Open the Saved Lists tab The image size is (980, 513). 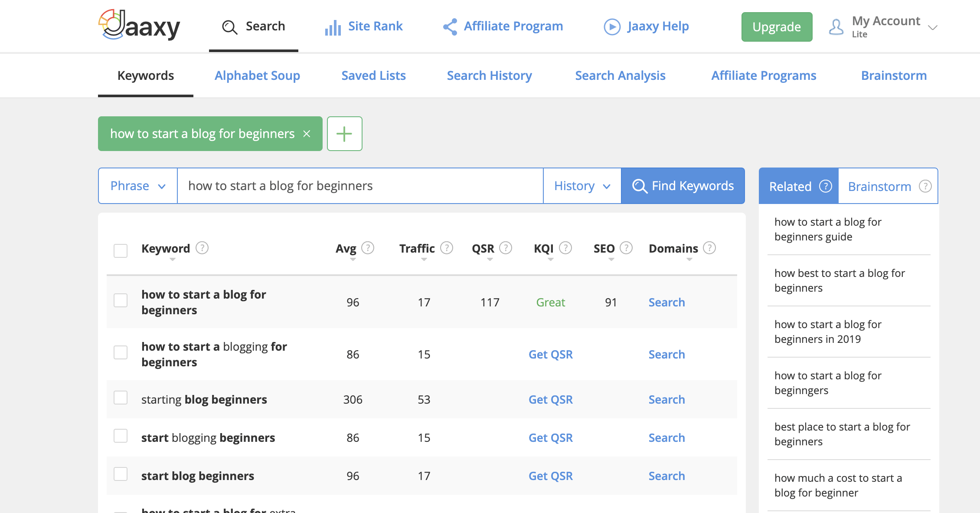tap(373, 76)
